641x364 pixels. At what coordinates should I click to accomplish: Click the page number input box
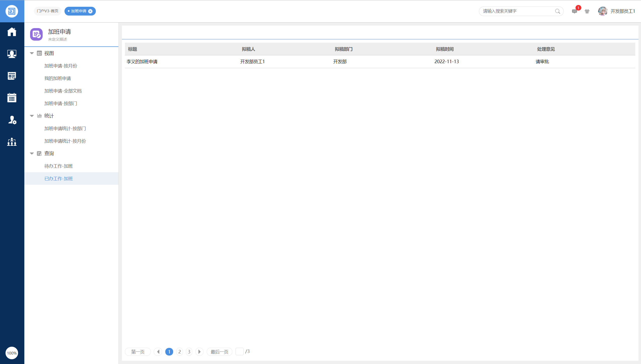[239, 351]
